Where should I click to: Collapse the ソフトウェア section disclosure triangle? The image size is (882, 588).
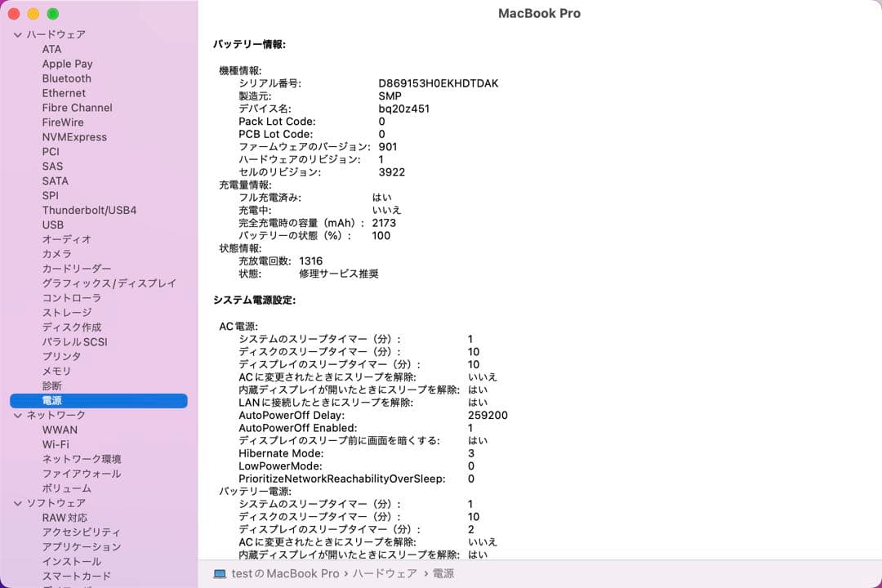16,503
